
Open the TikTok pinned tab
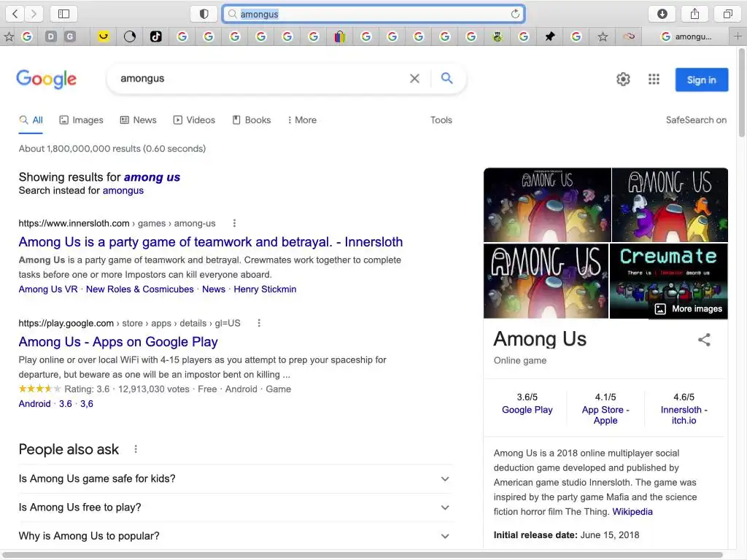click(x=156, y=36)
